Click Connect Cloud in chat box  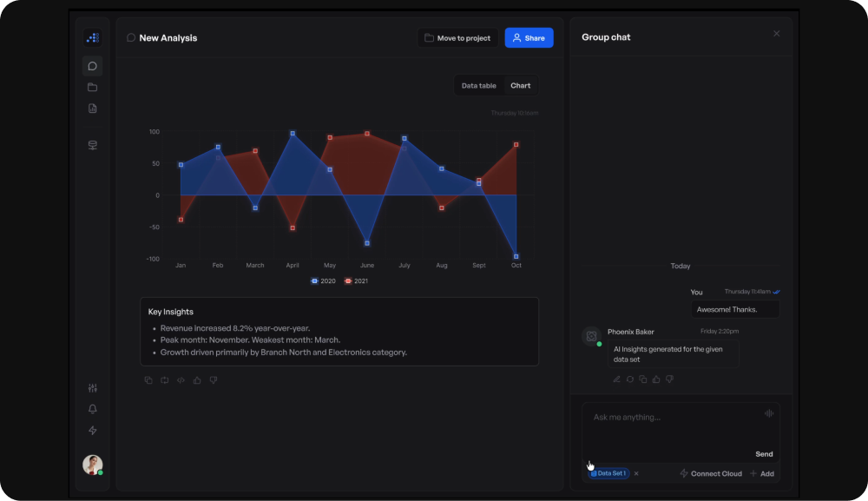(711, 474)
